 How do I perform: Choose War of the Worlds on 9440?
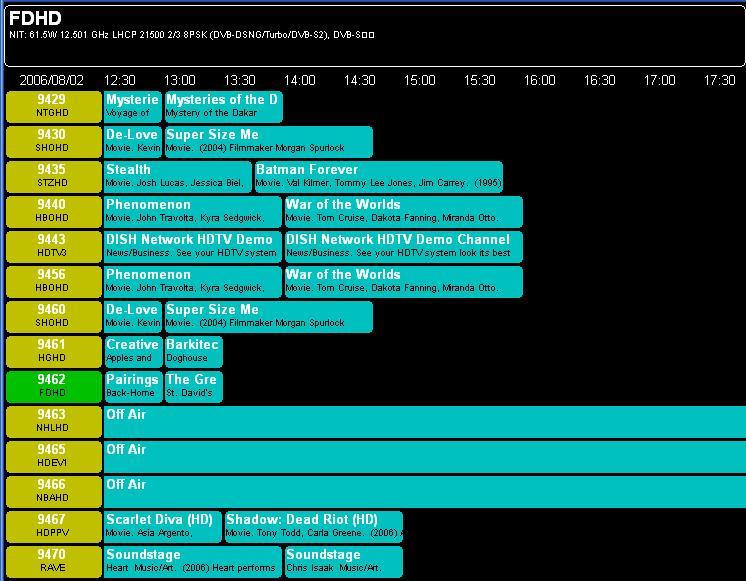403,212
